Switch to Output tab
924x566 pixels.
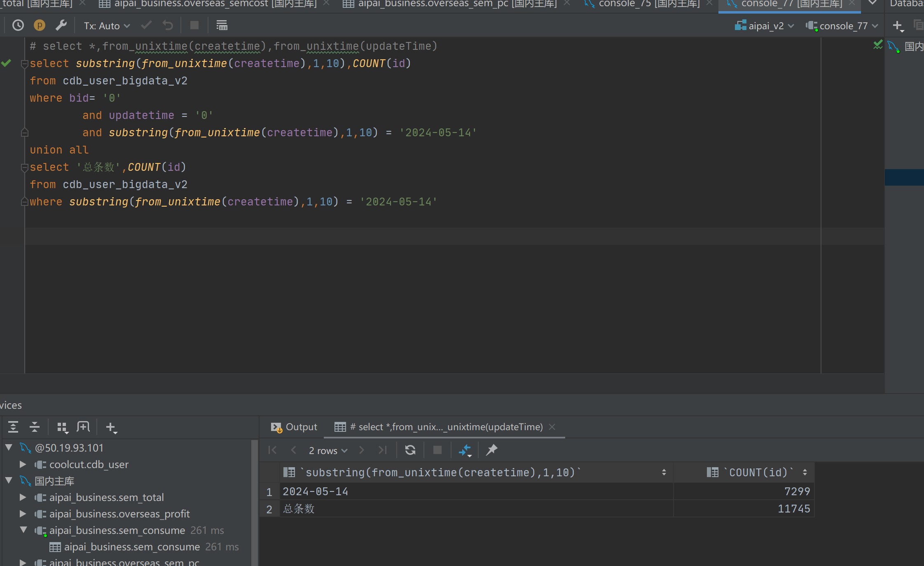tap(294, 427)
